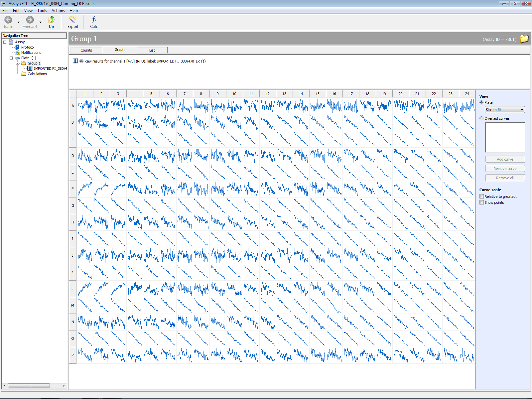Open Notifications item icon in tree
This screenshot has height=399, width=532.
17,53
